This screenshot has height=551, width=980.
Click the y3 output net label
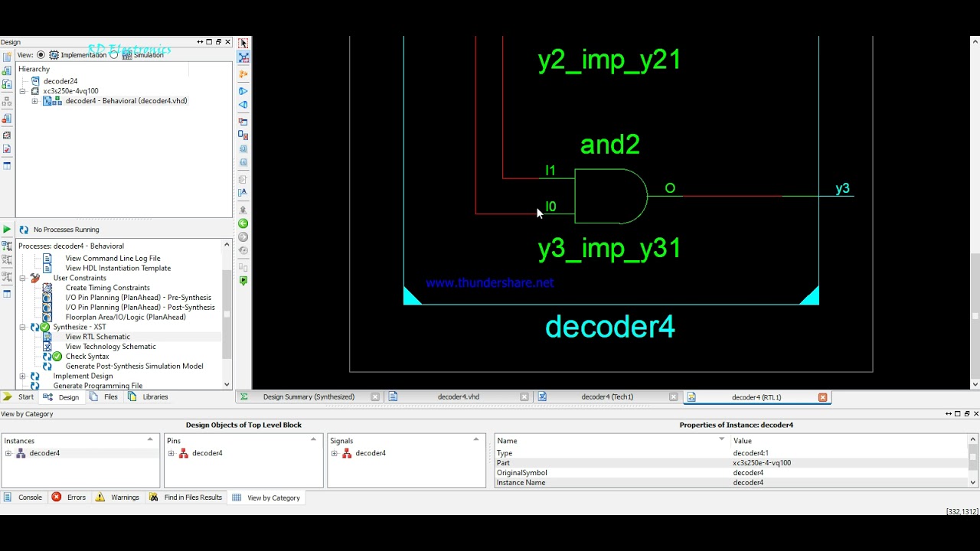click(x=842, y=188)
